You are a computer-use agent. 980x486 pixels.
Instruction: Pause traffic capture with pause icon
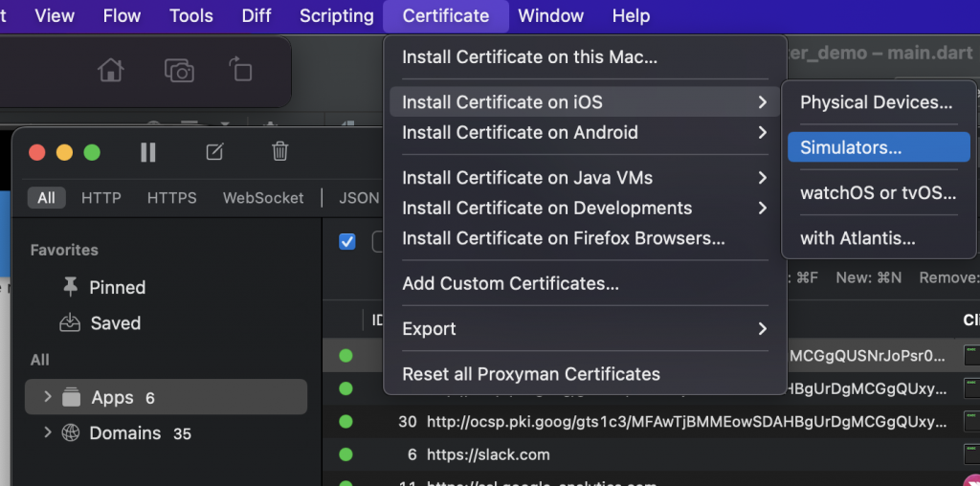coord(148,152)
